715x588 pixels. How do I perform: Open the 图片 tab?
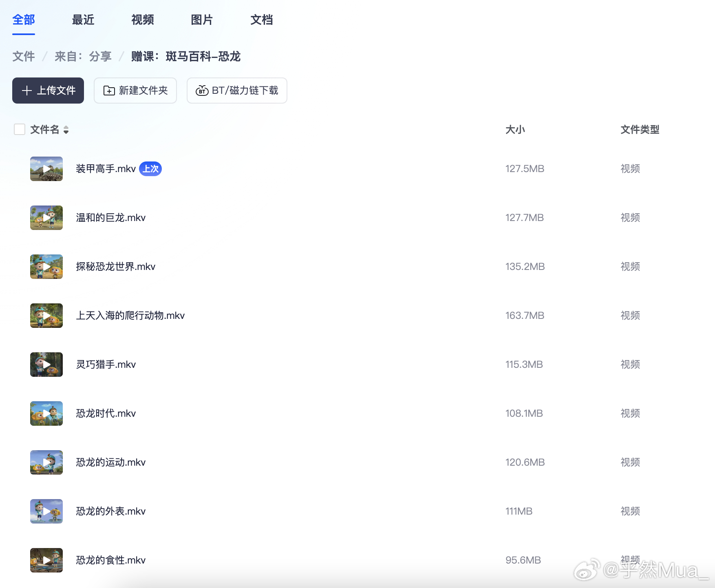pos(201,20)
